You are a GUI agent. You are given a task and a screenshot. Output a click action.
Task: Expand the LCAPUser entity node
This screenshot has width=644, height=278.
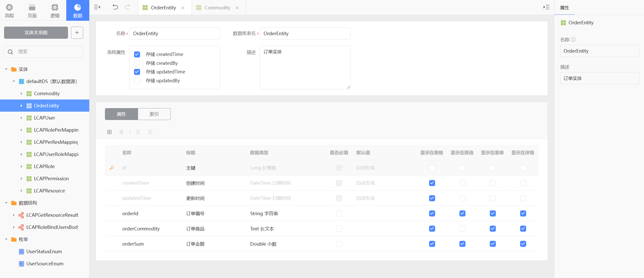tap(21, 118)
